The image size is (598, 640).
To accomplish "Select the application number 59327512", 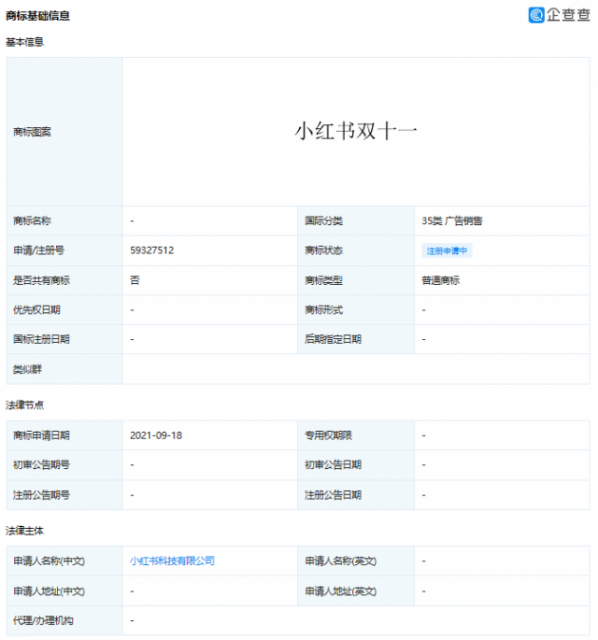I will point(152,250).
